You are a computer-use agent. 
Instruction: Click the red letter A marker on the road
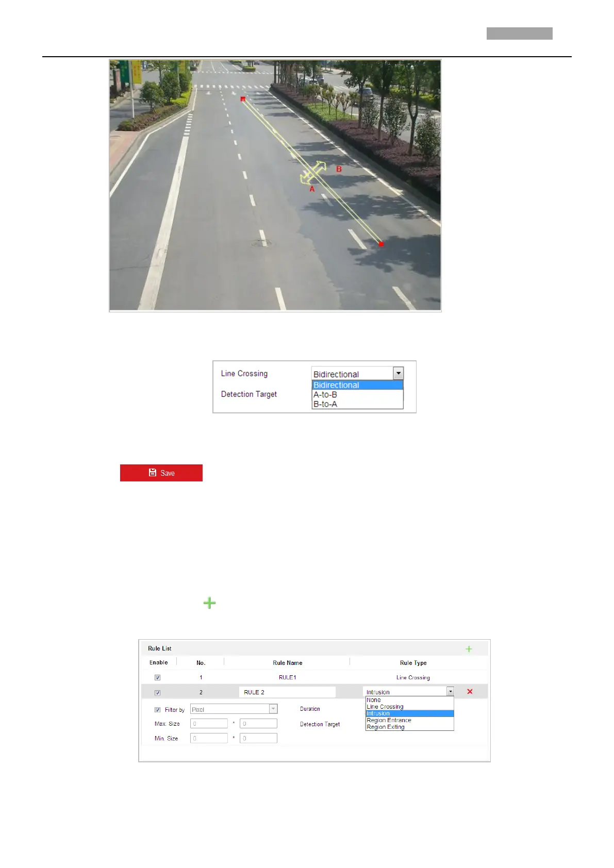(312, 189)
